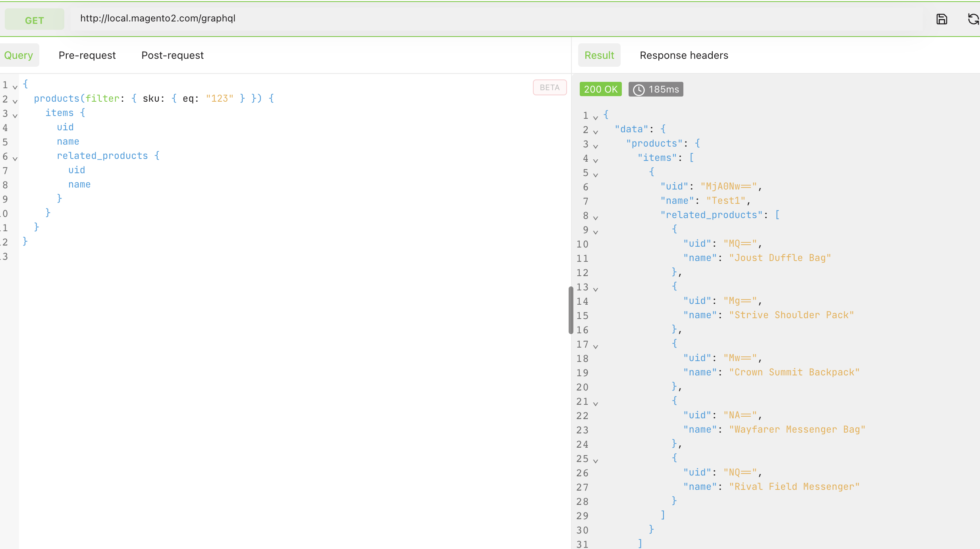Collapse "related_products" array at result line 8

(596, 218)
